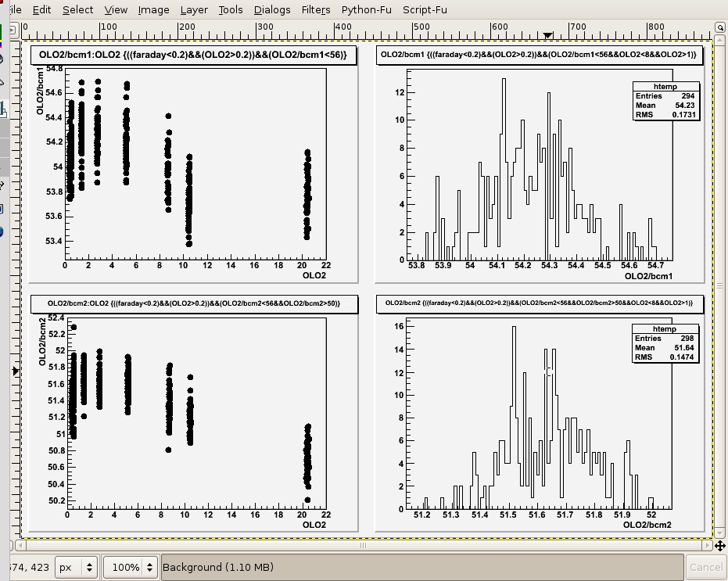Image resolution: width=728 pixels, height=581 pixels.
Task: Click RMS 0.1474 in the bottom htemp box
Action: [x=664, y=357]
